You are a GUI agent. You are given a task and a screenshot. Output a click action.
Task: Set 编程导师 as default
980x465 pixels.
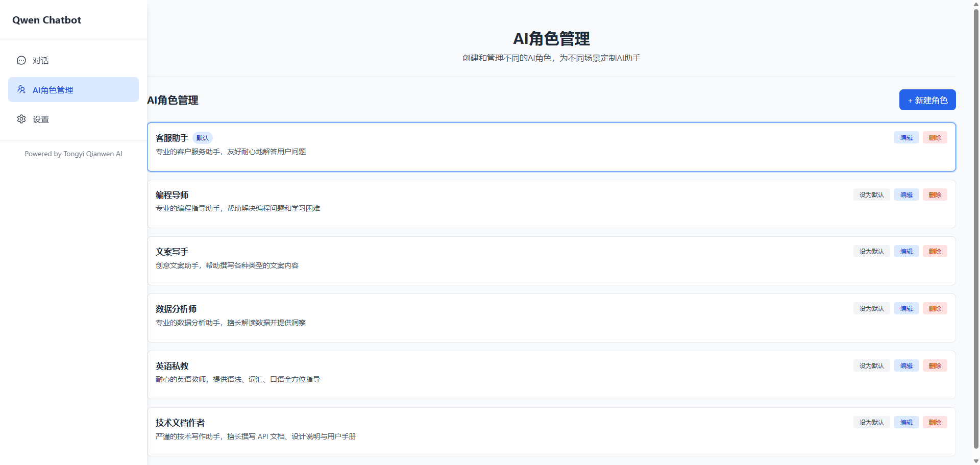point(872,194)
